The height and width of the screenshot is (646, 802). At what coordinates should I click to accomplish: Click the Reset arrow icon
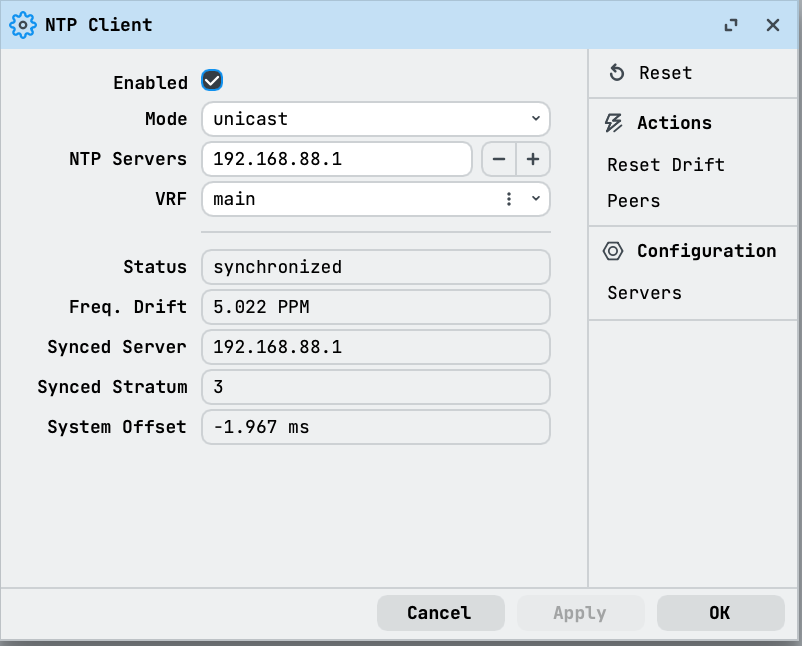616,73
